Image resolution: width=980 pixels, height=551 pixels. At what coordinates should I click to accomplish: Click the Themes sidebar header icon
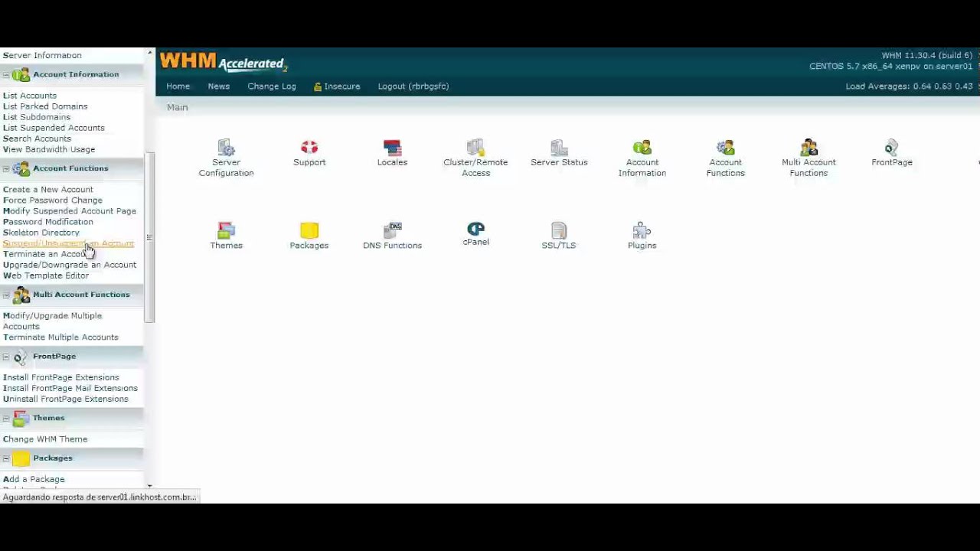(x=21, y=418)
